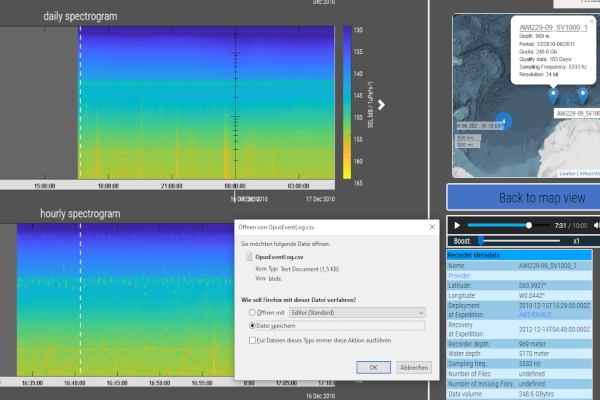Click the 'daily spectrogram' heading
Screen dimensions: 600x400
[x=80, y=16]
